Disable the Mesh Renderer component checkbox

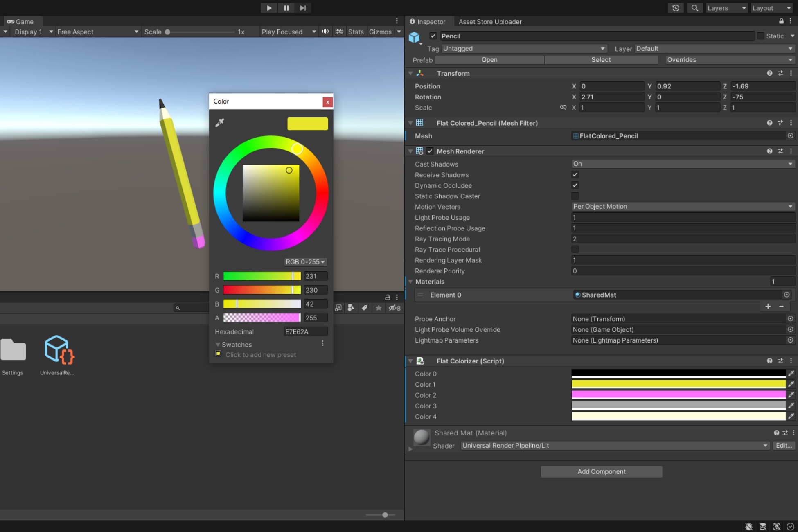[x=430, y=151]
